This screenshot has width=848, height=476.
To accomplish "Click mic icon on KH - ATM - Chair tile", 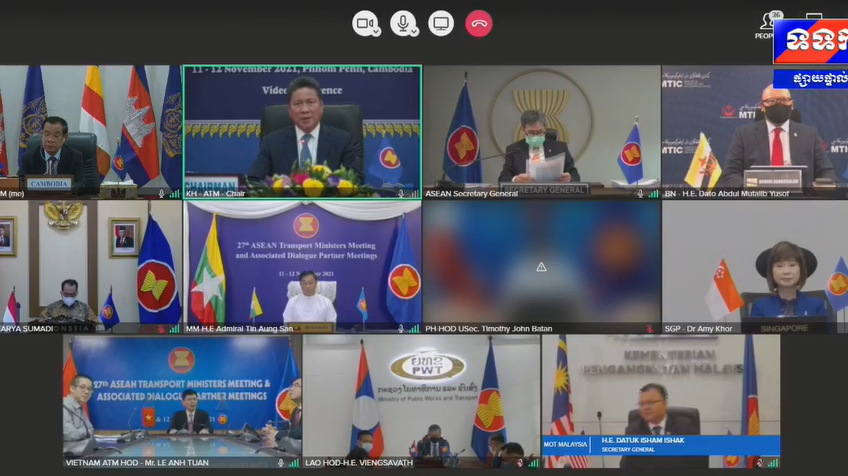I will click(x=401, y=194).
